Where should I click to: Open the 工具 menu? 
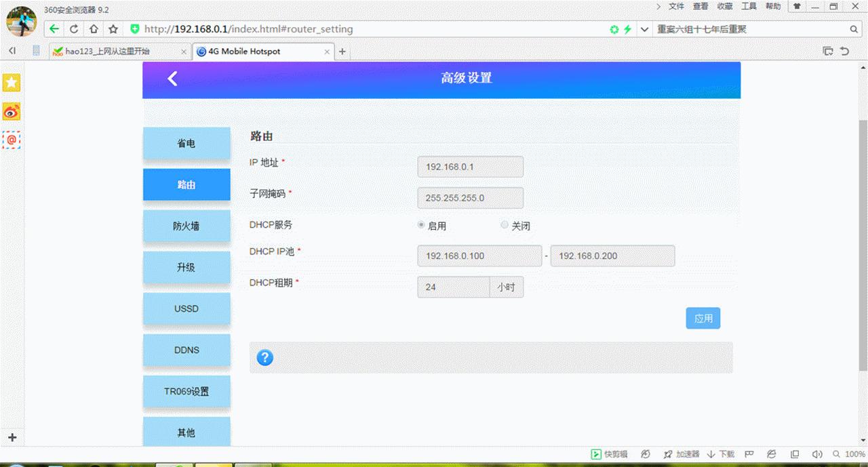[x=749, y=6]
